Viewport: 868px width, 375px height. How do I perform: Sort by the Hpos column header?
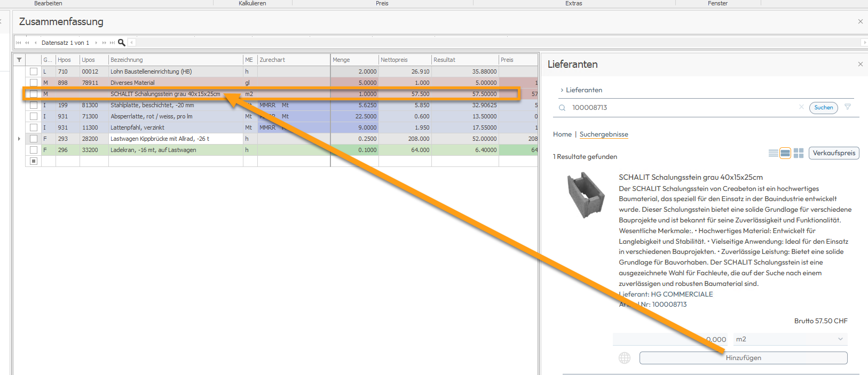pyautogui.click(x=68, y=60)
